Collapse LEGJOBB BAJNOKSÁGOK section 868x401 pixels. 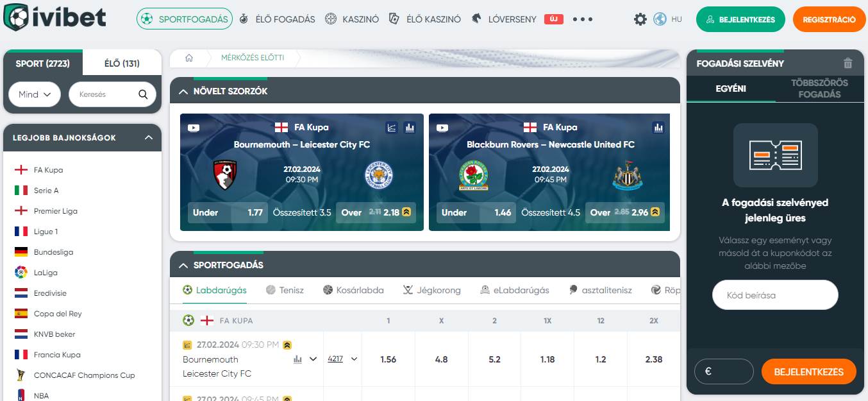pos(149,138)
